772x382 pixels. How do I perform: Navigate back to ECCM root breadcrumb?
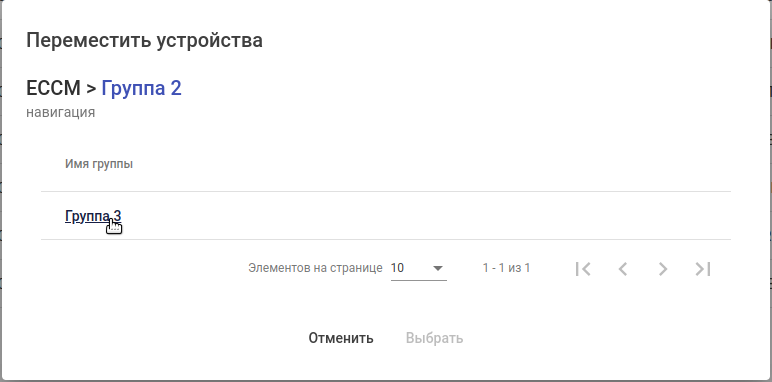[53, 89]
